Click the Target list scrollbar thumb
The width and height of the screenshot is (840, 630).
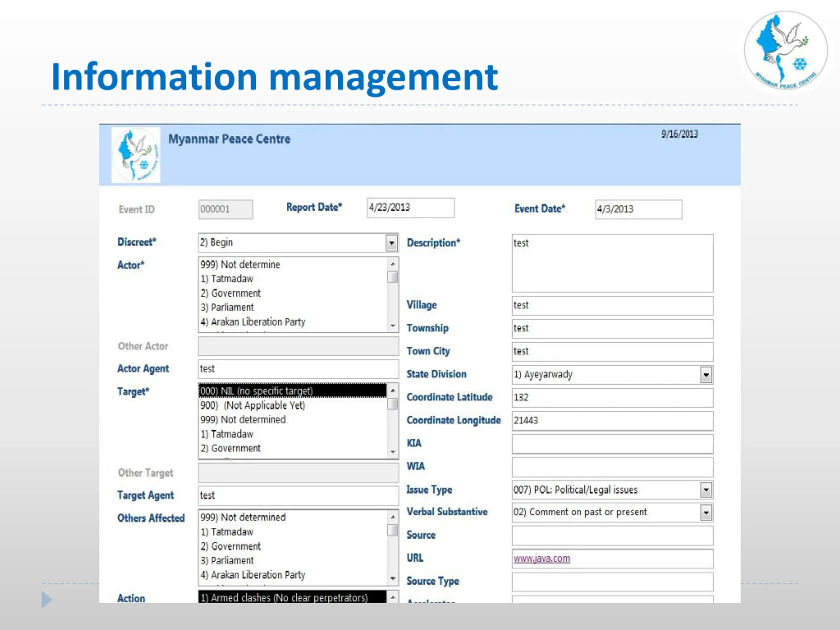(x=393, y=404)
